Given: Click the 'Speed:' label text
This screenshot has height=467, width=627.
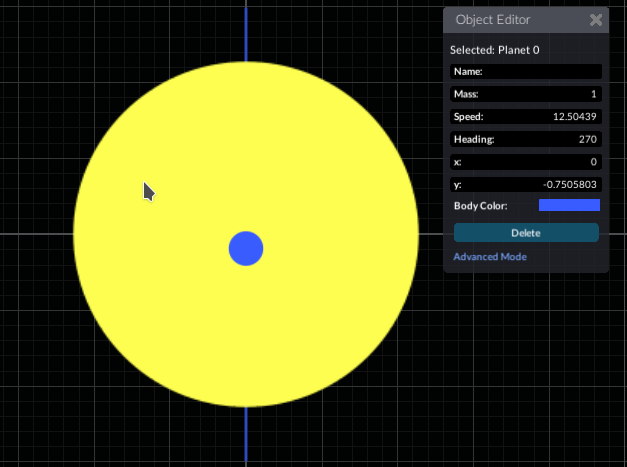Looking at the screenshot, I should click(469, 117).
